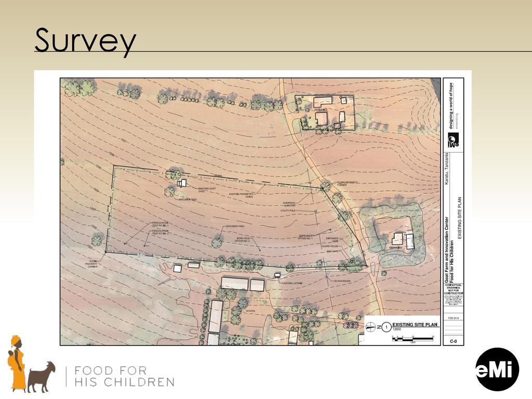
Task: Click the Food For His Children text
Action: [124, 376]
